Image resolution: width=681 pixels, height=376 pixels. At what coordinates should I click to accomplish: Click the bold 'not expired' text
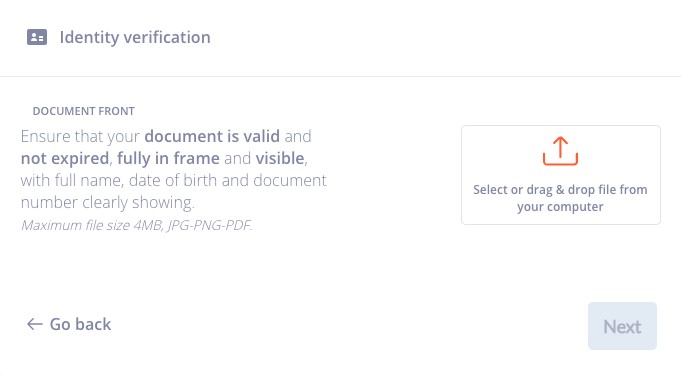(x=65, y=158)
